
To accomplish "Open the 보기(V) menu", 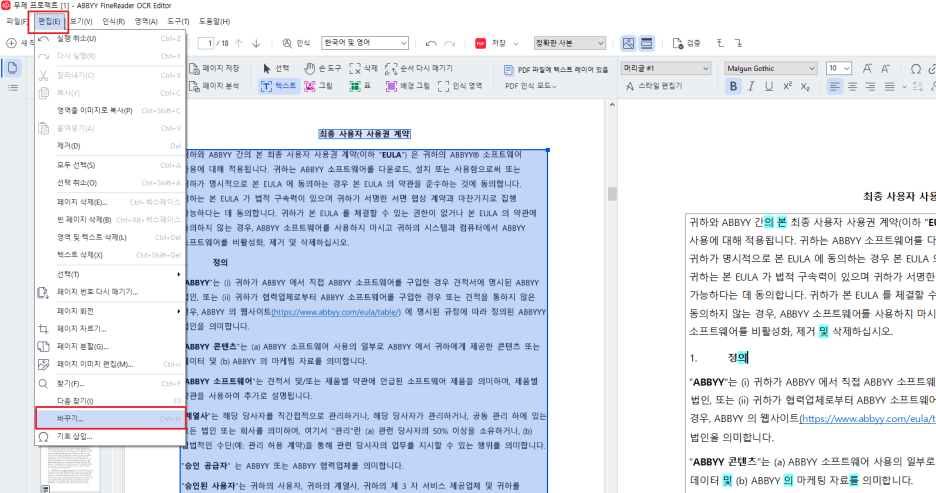I will point(81,21).
